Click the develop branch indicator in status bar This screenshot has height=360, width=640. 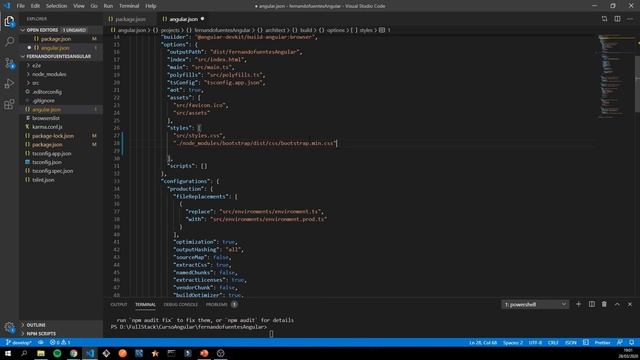click(x=19, y=342)
